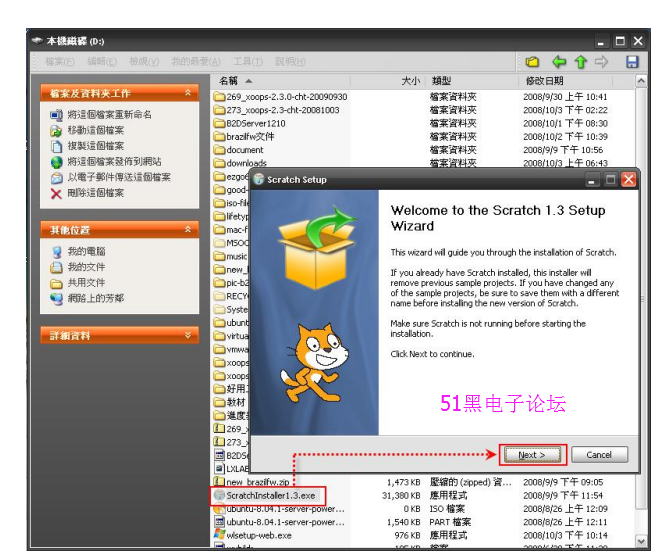The height and width of the screenshot is (559, 661).
Task: Click the publish-file-to-web globe icon
Action: coord(56,162)
